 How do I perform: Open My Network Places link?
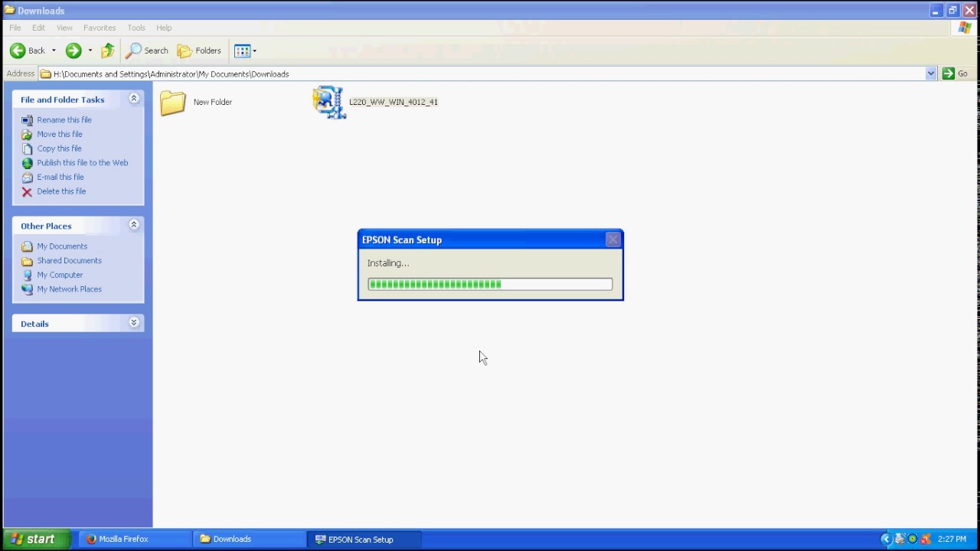tap(69, 289)
